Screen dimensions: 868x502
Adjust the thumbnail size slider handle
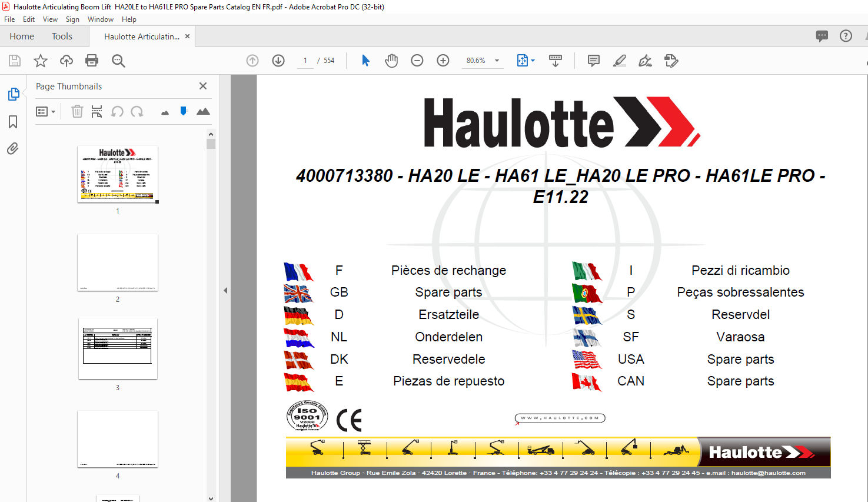tap(184, 111)
